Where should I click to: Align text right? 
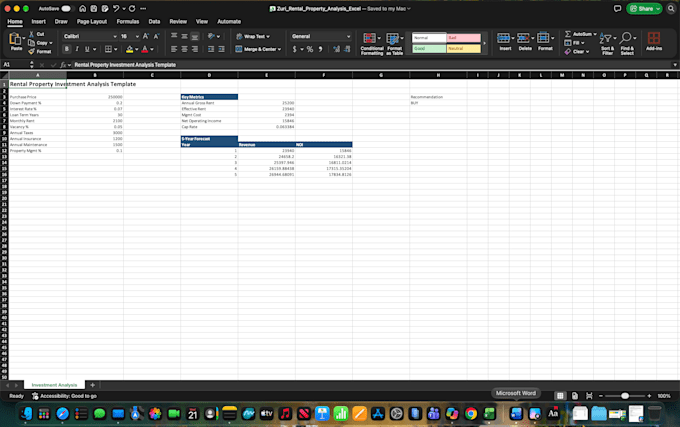pyautogui.click(x=195, y=49)
